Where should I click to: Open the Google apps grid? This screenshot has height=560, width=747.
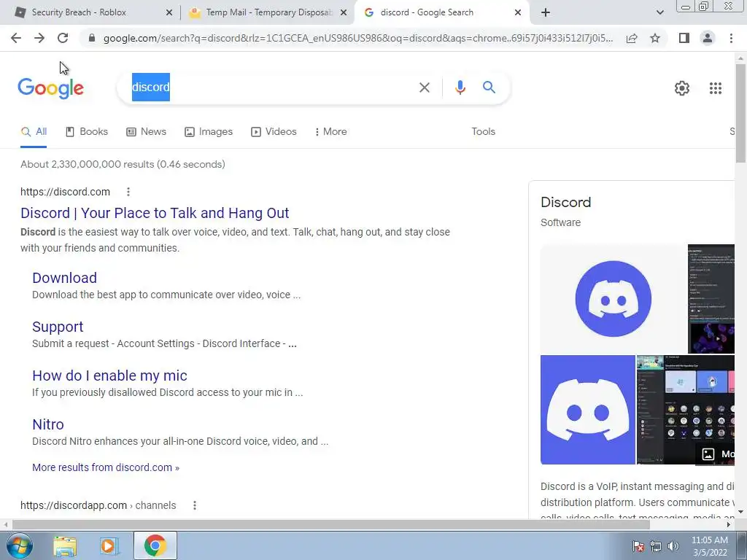tap(715, 88)
